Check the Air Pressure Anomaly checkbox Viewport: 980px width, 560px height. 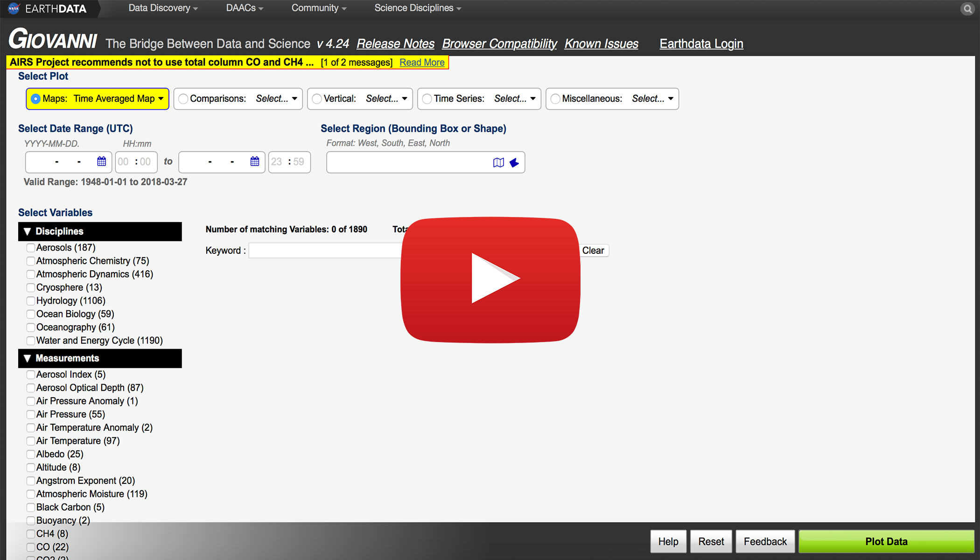tap(31, 401)
